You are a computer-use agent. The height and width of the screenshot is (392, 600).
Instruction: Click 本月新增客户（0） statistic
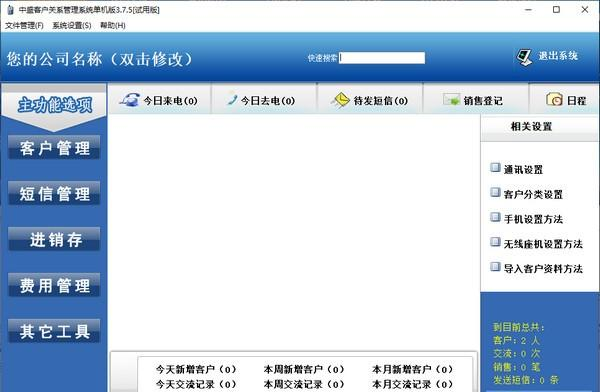pos(412,369)
